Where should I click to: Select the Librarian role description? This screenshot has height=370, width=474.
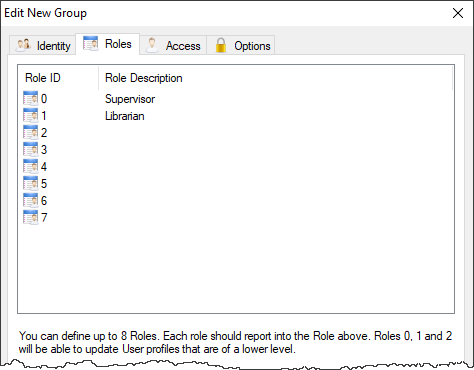[125, 116]
